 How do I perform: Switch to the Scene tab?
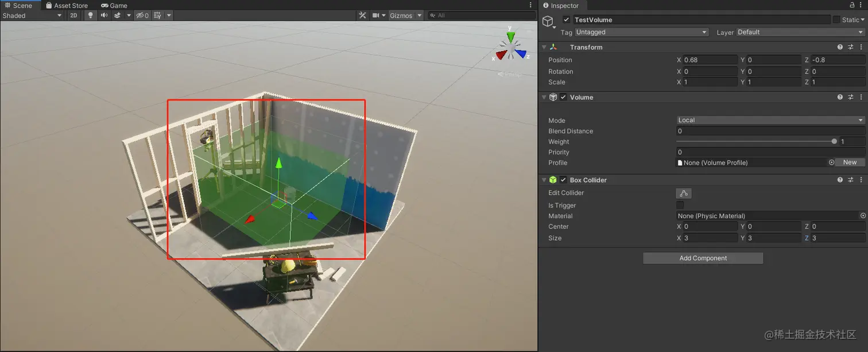(x=18, y=5)
